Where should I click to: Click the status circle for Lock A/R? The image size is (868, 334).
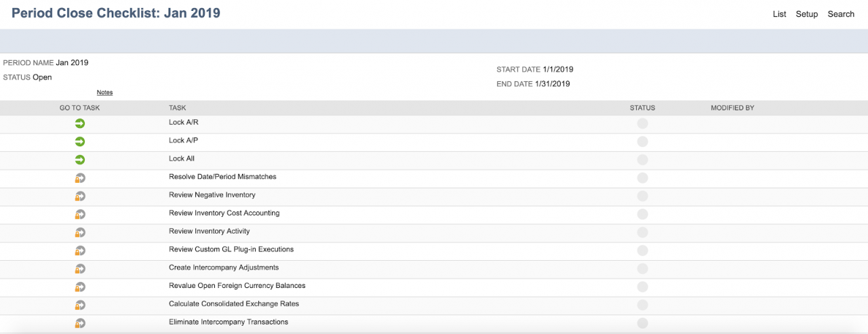(642, 123)
